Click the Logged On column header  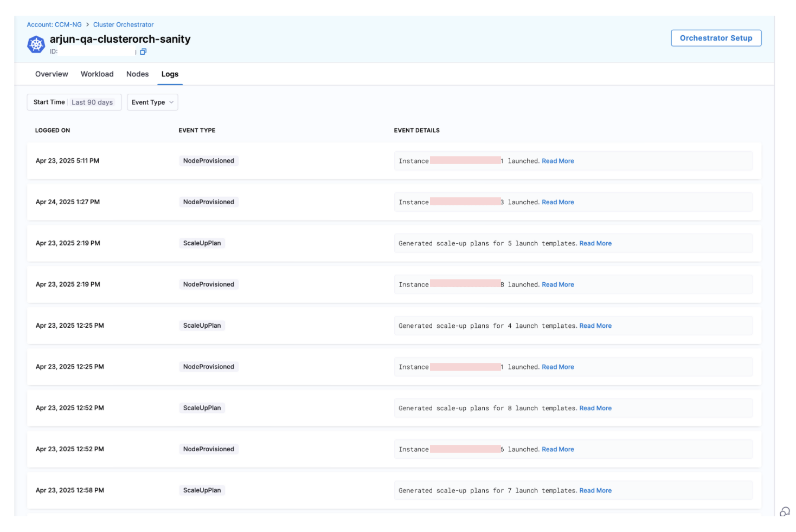point(53,131)
